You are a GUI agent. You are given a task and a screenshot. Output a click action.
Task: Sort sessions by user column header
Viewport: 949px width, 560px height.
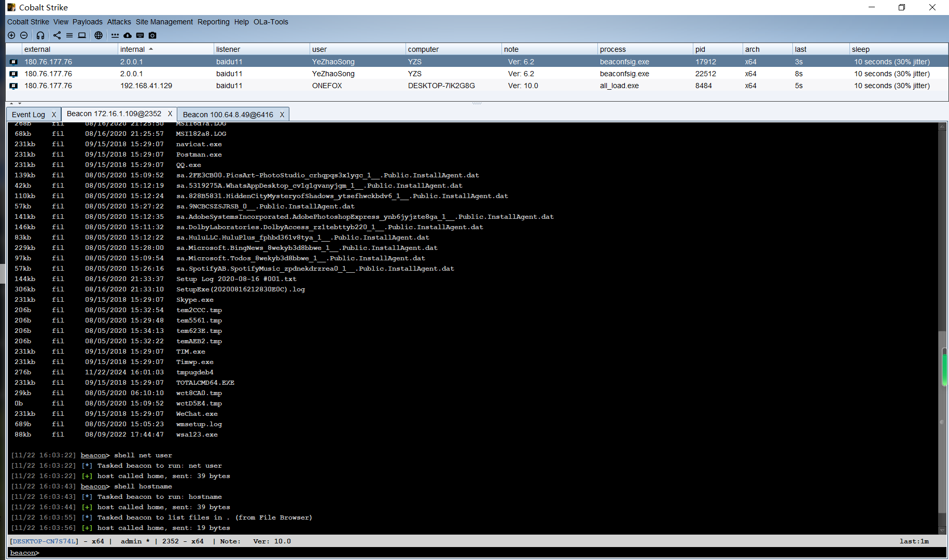point(358,49)
